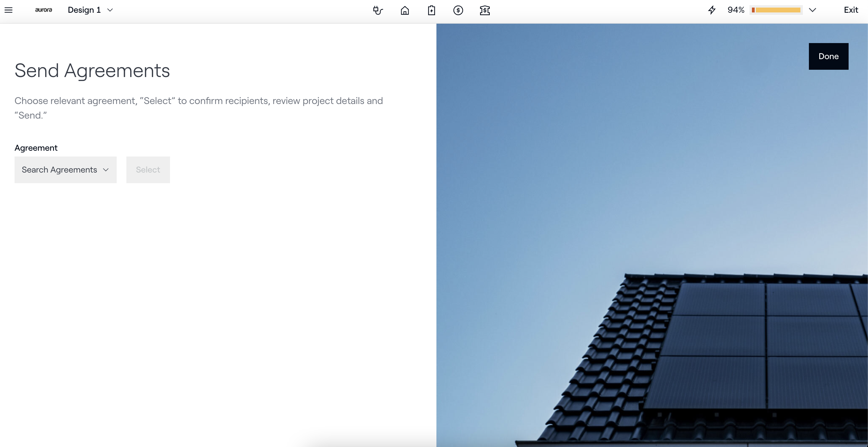Open the battery storage icon
Screen dimensions: 868x447
431,10
